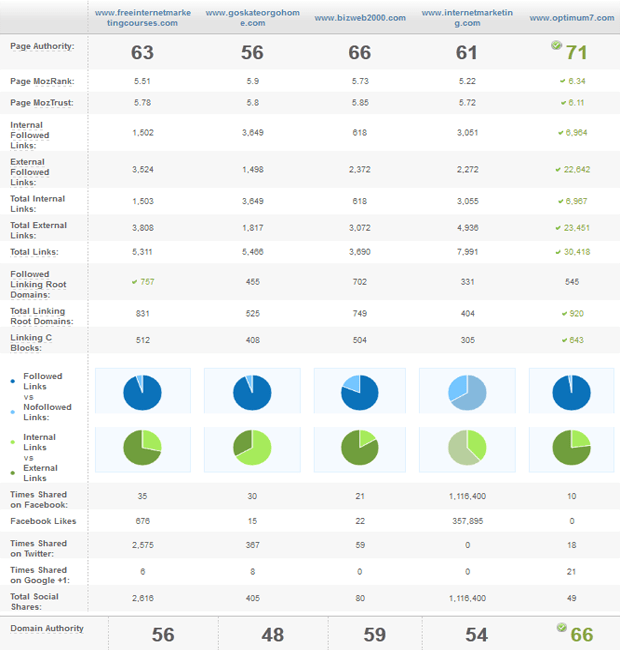Select the Linking C Blocks value 643
The image size is (620, 650).
tap(576, 340)
